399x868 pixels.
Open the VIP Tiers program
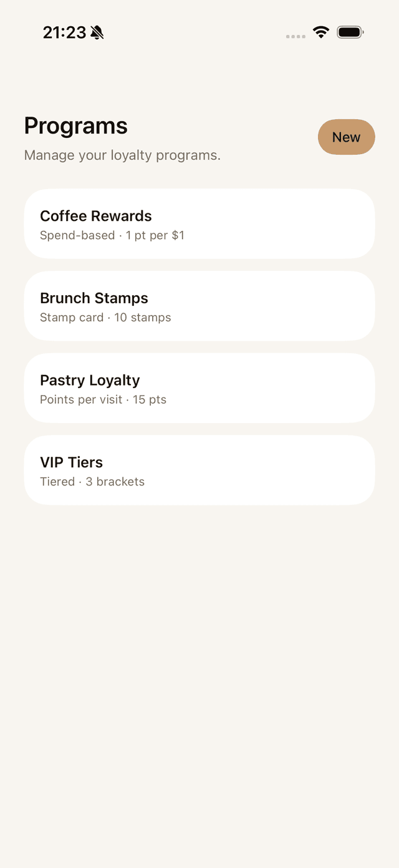coord(199,470)
